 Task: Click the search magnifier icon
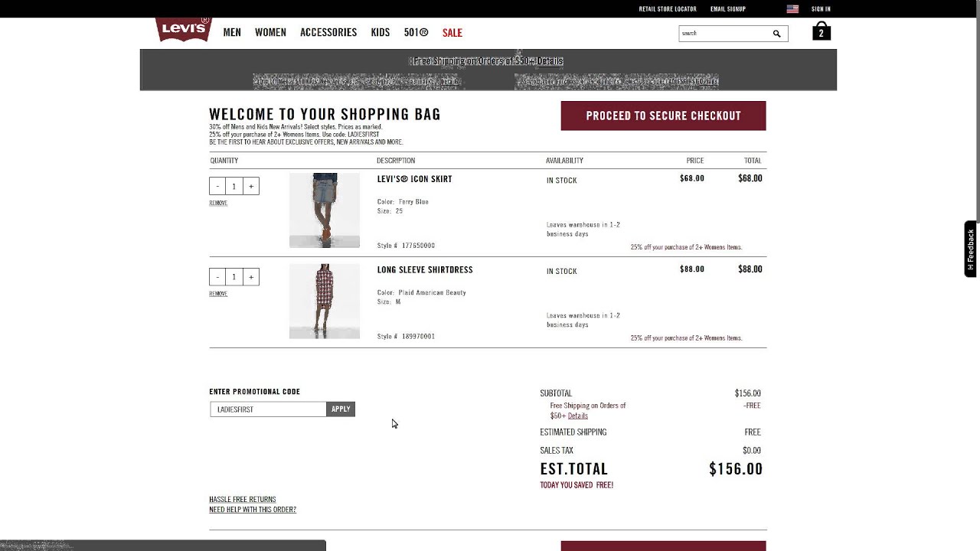point(776,34)
